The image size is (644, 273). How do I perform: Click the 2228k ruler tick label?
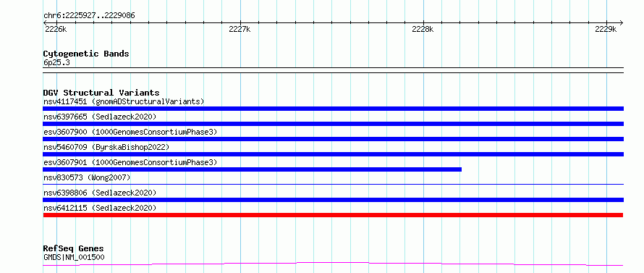tap(423, 29)
